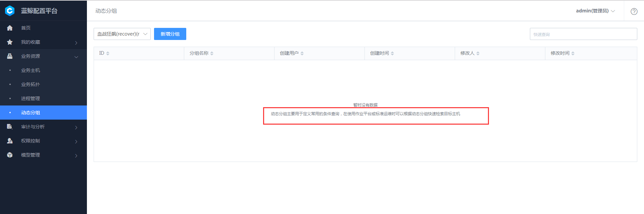Click the 快速查询 search field
The width and height of the screenshot is (644, 214).
[x=583, y=34]
